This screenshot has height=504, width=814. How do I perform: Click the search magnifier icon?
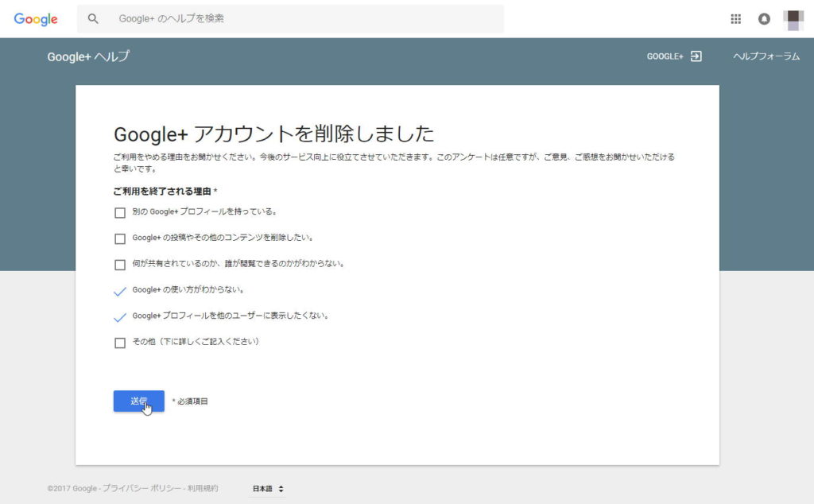pos(93,19)
